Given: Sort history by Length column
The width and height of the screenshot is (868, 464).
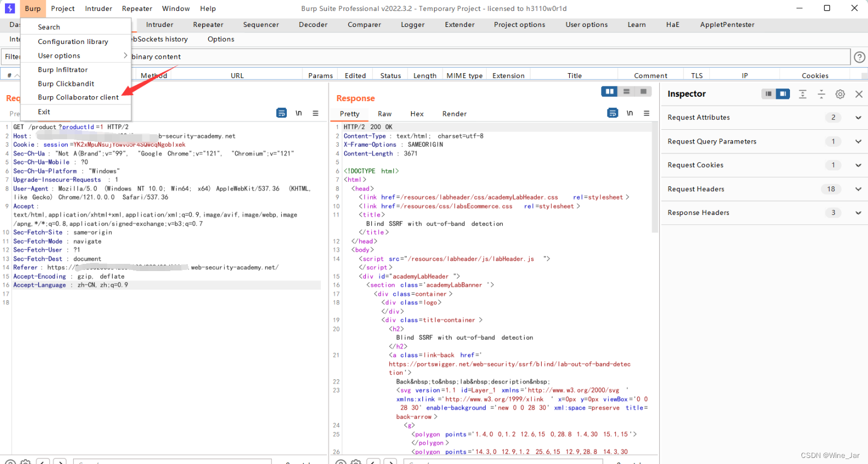Looking at the screenshot, I should tap(425, 75).
